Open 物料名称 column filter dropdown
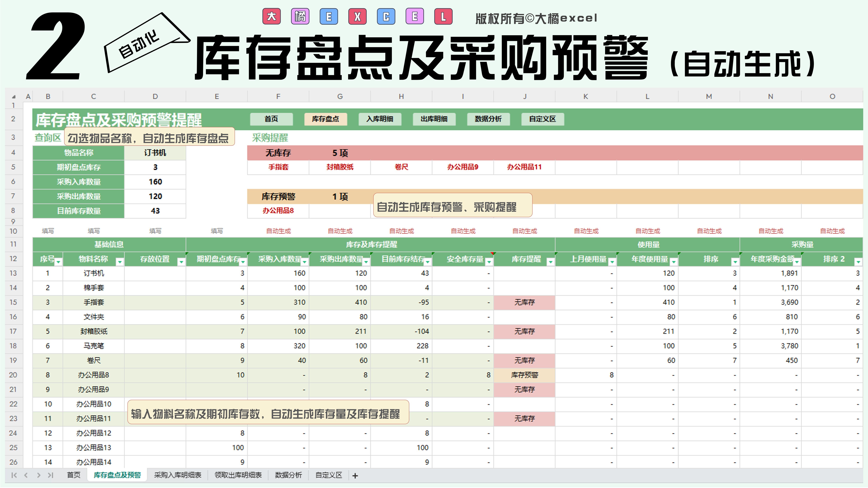 120,262
